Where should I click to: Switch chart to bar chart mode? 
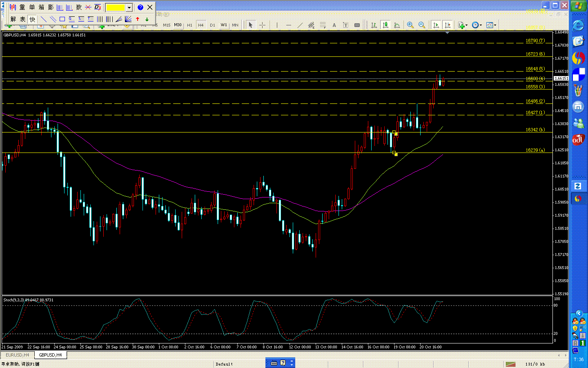374,25
